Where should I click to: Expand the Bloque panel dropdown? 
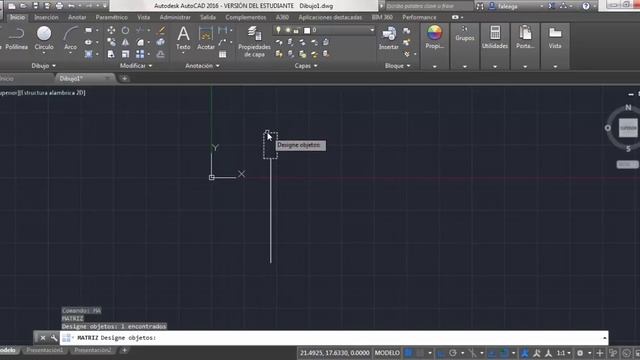(397, 66)
